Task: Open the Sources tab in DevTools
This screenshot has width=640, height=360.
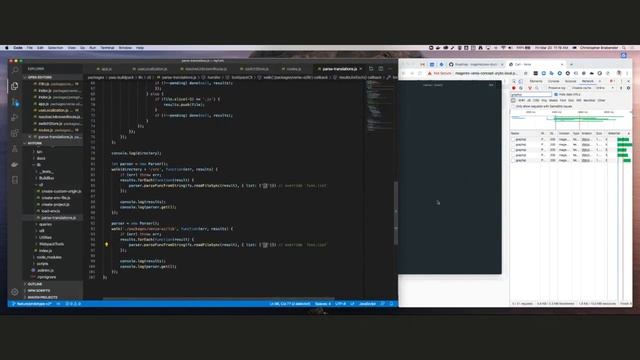Action: [x=570, y=81]
